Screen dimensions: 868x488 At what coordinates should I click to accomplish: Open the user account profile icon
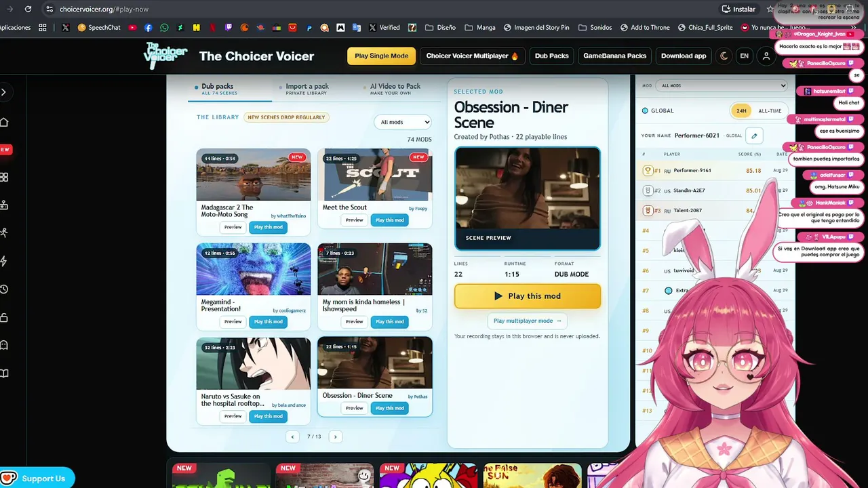pyautogui.click(x=766, y=56)
